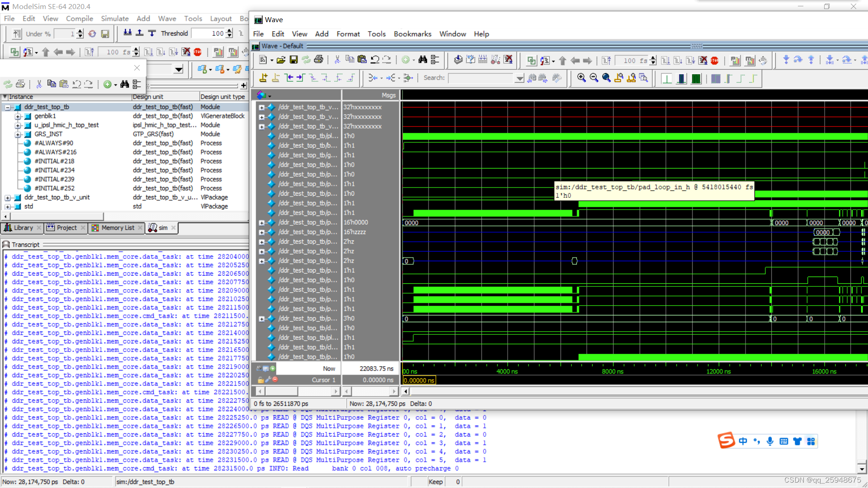The width and height of the screenshot is (868, 488).
Task: Click the Zoom In on Active Cursor icon
Action: pos(619,78)
